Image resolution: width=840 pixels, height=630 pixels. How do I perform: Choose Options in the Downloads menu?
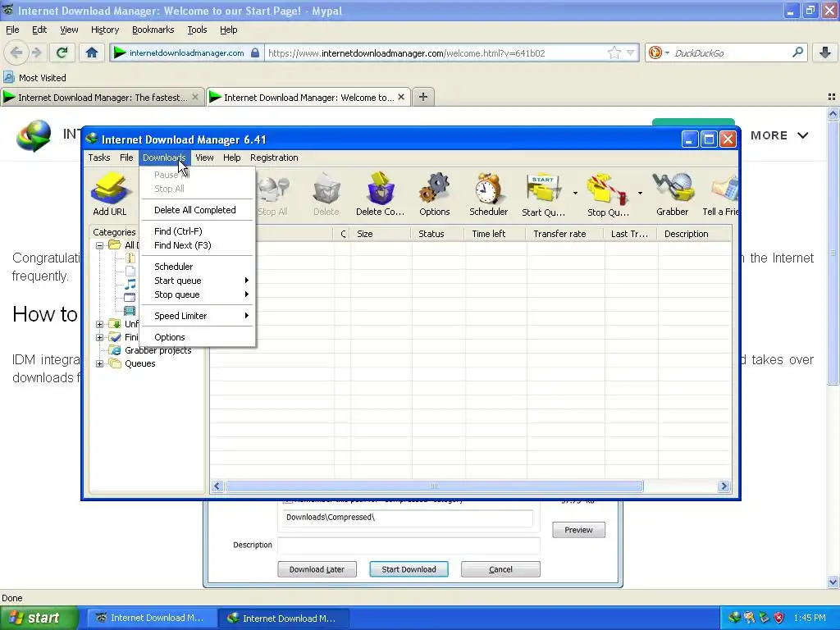pos(197,337)
